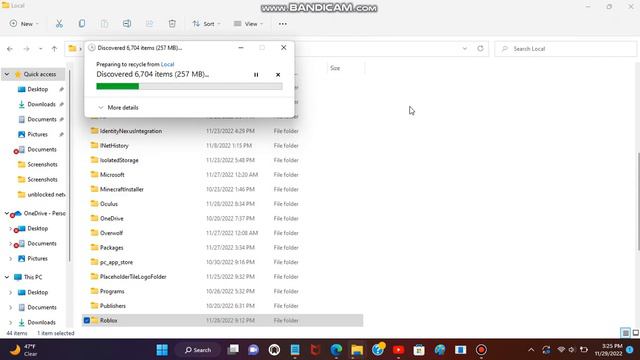Select the IdentityNexusIntegration folder
The image size is (640, 360).
(x=131, y=131)
